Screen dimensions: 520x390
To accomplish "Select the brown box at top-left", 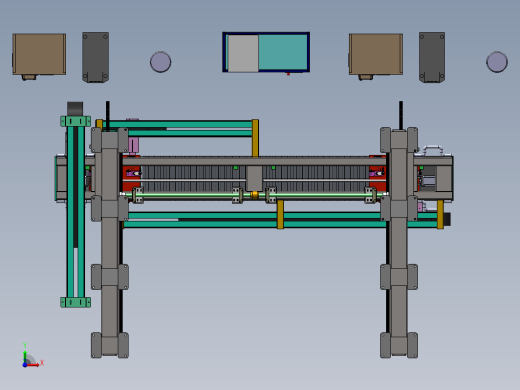I will click(39, 54).
